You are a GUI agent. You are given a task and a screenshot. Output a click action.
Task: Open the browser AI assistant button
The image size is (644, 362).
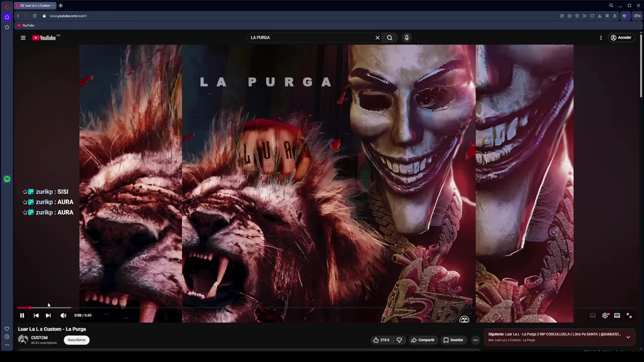637,16
